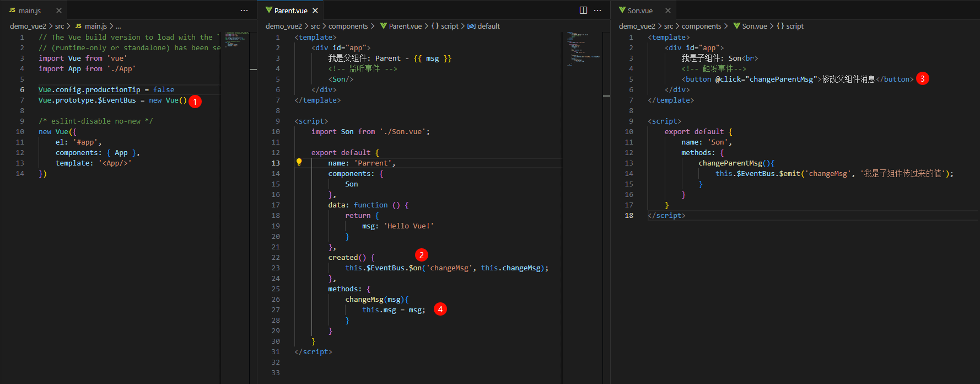The image size is (980, 384).
Task: Click the Vue icon on the Son.vue tab
Action: (622, 10)
